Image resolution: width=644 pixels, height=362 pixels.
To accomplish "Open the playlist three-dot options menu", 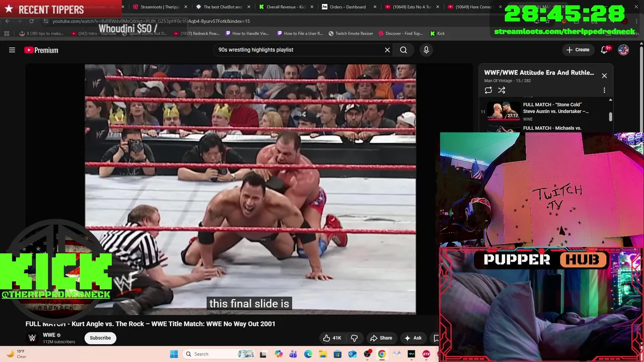I will click(604, 90).
